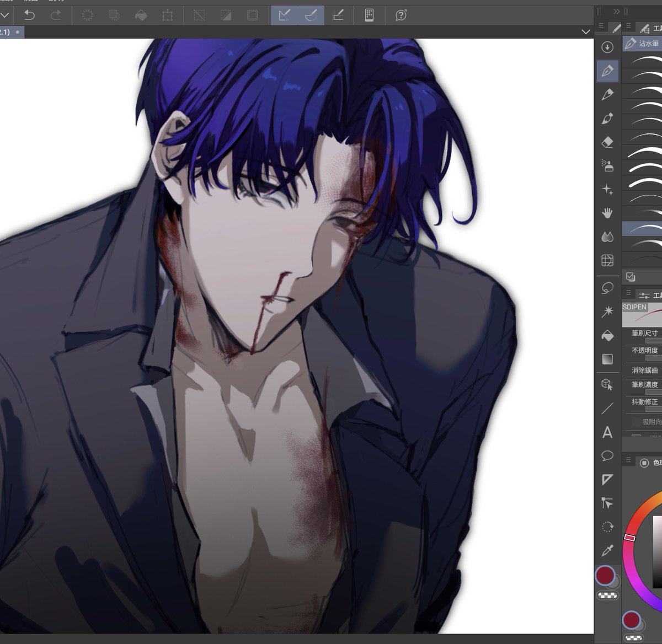Toggle Snap to Grid in the command bar

pyautogui.click(x=338, y=15)
